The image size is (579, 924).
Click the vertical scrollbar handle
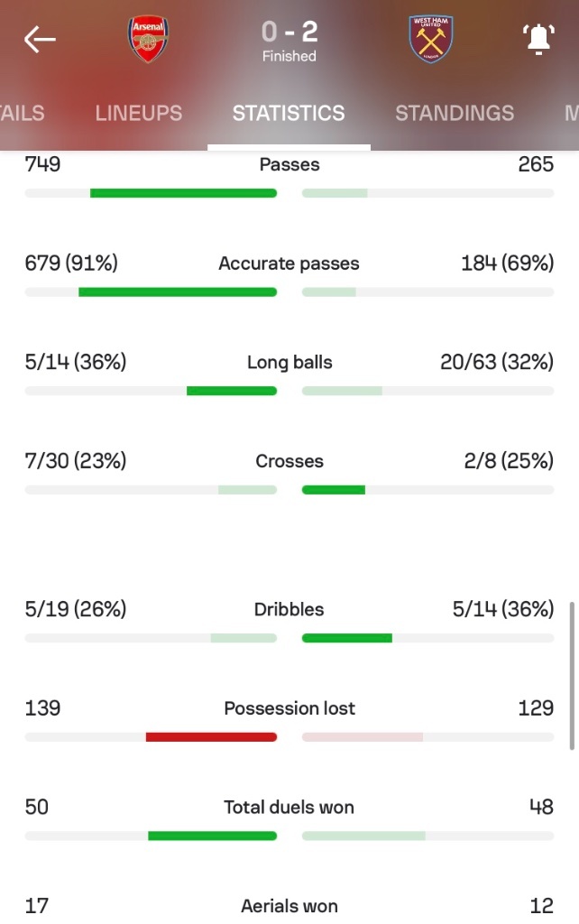[572, 675]
